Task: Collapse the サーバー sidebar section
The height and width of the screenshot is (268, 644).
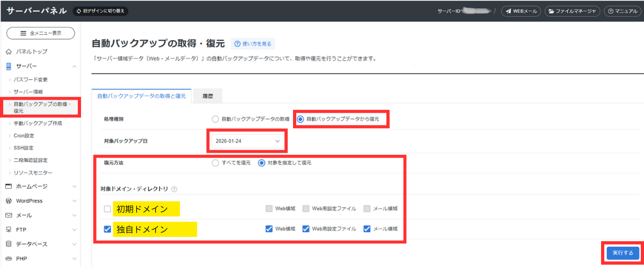Action: (74, 66)
